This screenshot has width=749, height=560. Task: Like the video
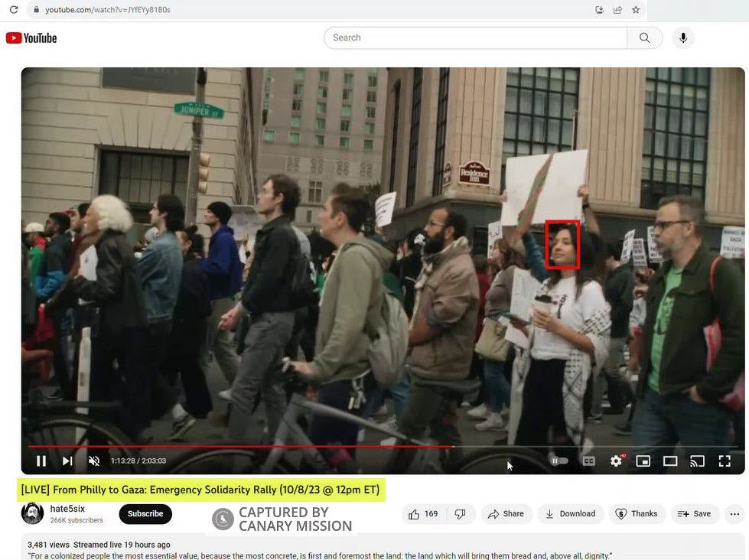423,514
